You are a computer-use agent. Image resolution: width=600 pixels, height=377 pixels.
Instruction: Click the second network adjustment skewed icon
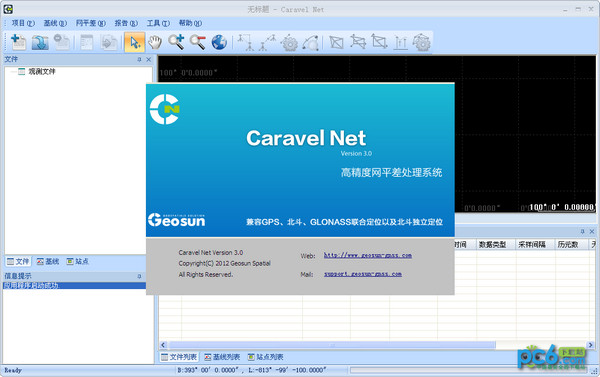(358, 42)
